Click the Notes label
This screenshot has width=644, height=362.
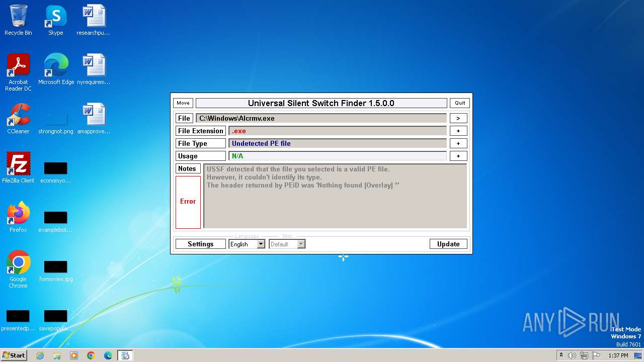[x=188, y=168]
